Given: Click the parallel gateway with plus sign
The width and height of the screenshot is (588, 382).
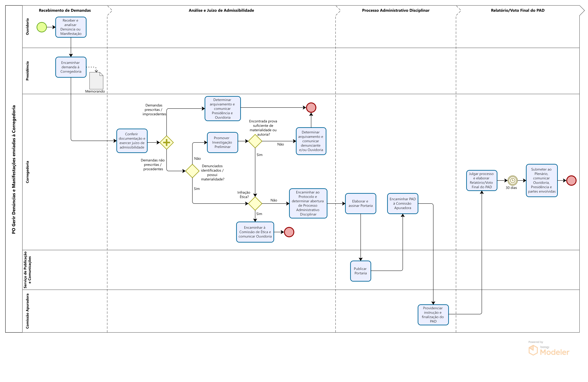Looking at the screenshot, I should 167,142.
